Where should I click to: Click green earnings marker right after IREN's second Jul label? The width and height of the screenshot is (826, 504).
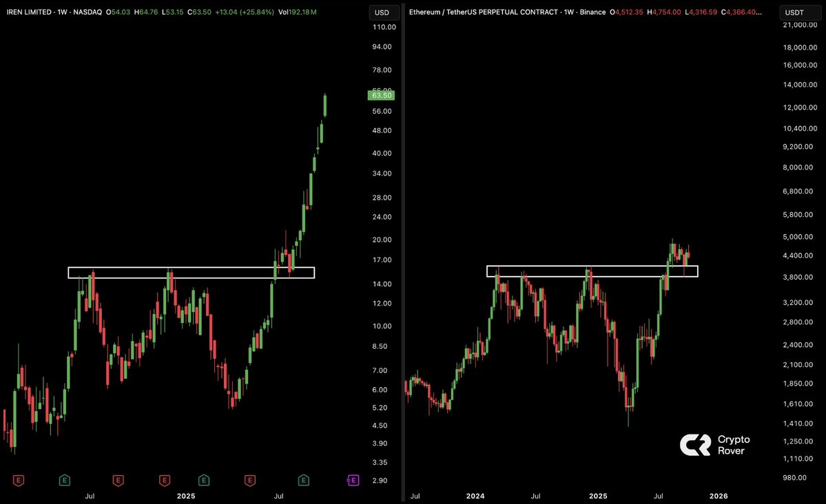pyautogui.click(x=303, y=481)
